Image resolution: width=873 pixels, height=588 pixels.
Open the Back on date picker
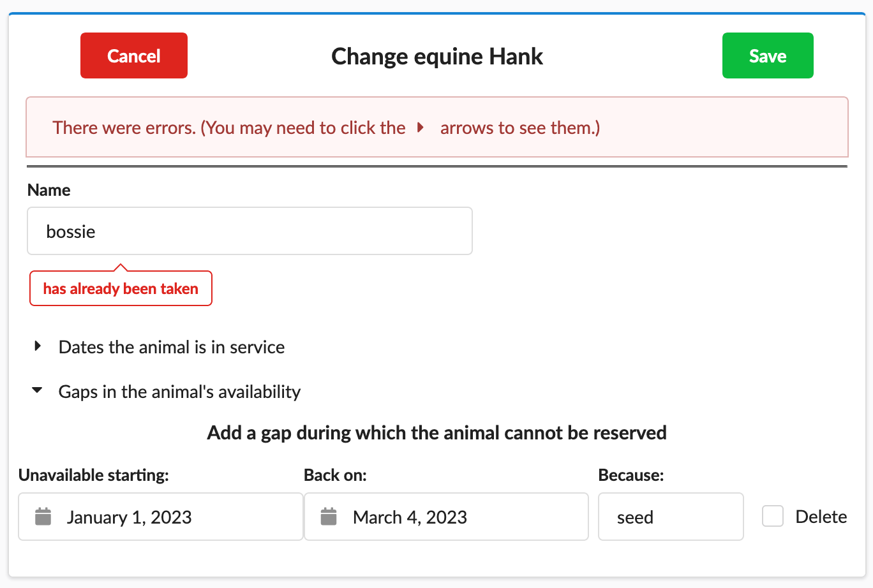click(x=446, y=517)
